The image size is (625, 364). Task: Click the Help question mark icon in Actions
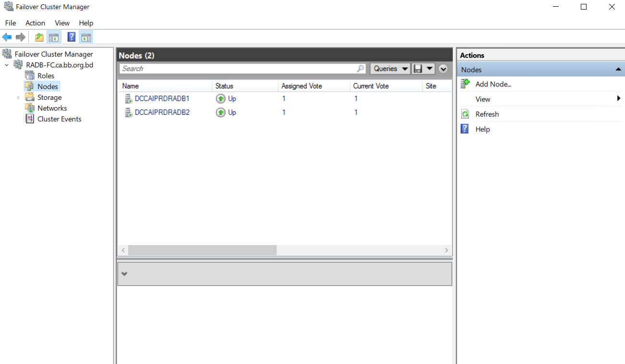(x=465, y=129)
